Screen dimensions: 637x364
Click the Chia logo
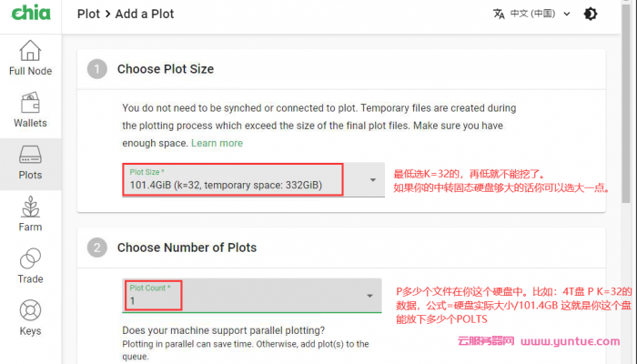pos(30,14)
